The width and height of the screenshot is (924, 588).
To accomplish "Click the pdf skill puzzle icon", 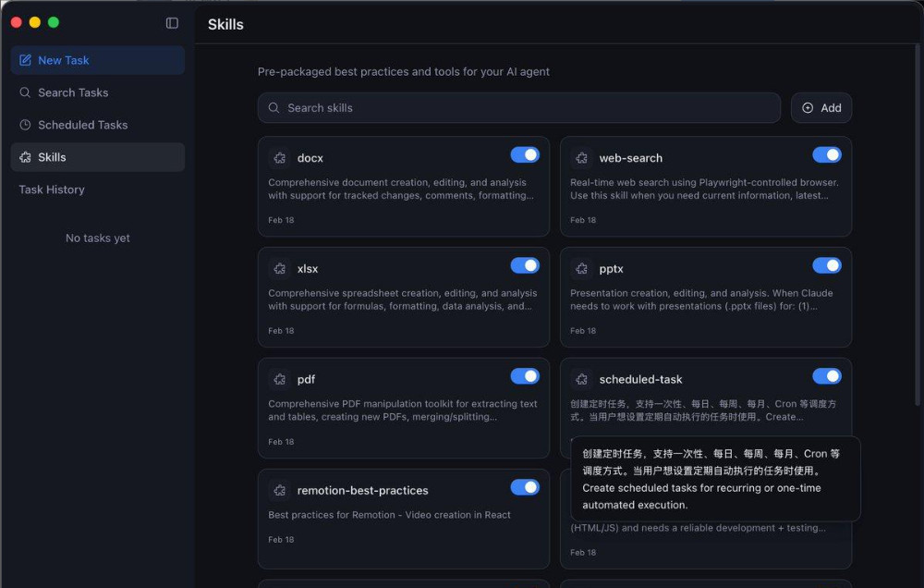I will [x=279, y=379].
